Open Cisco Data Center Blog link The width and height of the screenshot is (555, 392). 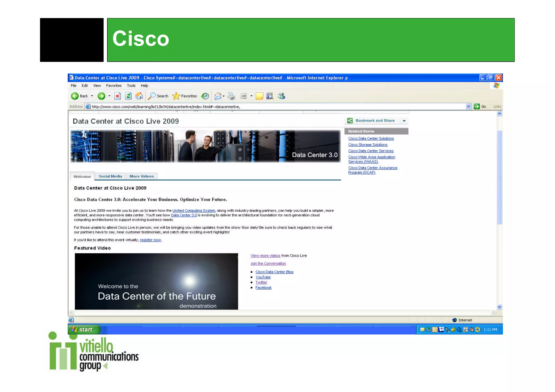tap(274, 272)
